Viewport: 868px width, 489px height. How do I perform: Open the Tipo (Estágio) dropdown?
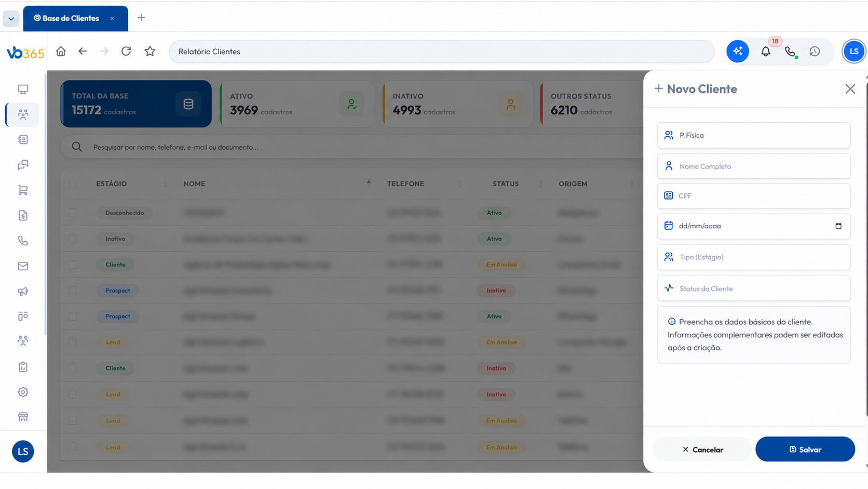click(753, 257)
